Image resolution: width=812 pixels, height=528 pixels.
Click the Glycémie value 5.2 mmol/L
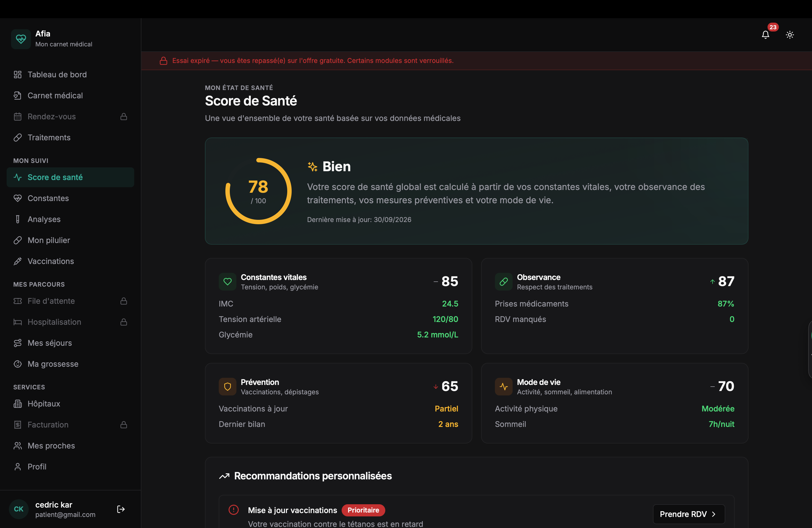pyautogui.click(x=437, y=335)
